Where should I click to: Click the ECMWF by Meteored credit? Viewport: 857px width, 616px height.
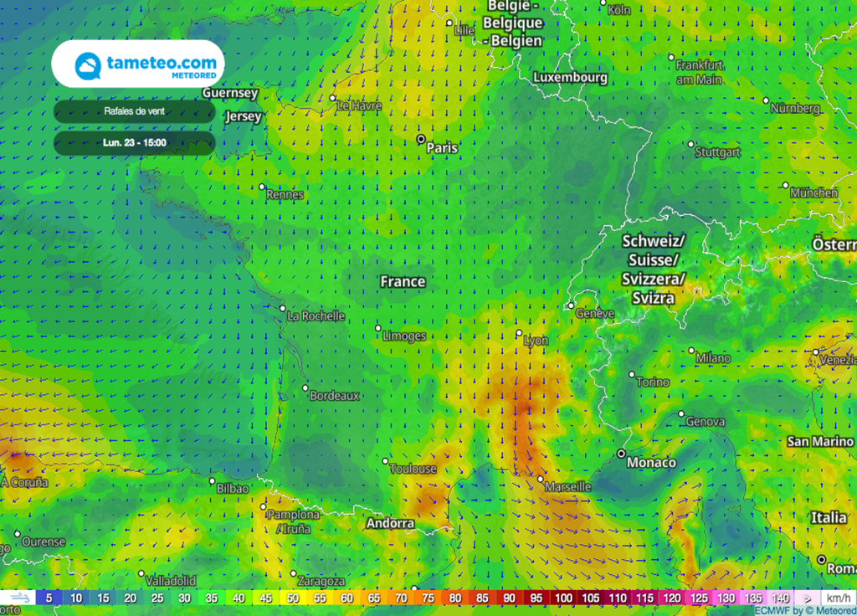click(805, 610)
